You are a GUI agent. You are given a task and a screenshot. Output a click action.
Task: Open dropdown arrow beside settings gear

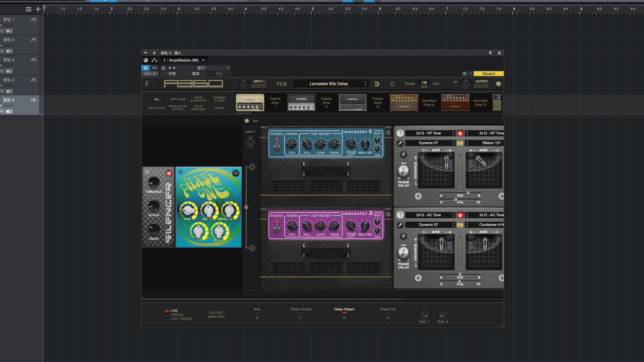click(x=470, y=74)
